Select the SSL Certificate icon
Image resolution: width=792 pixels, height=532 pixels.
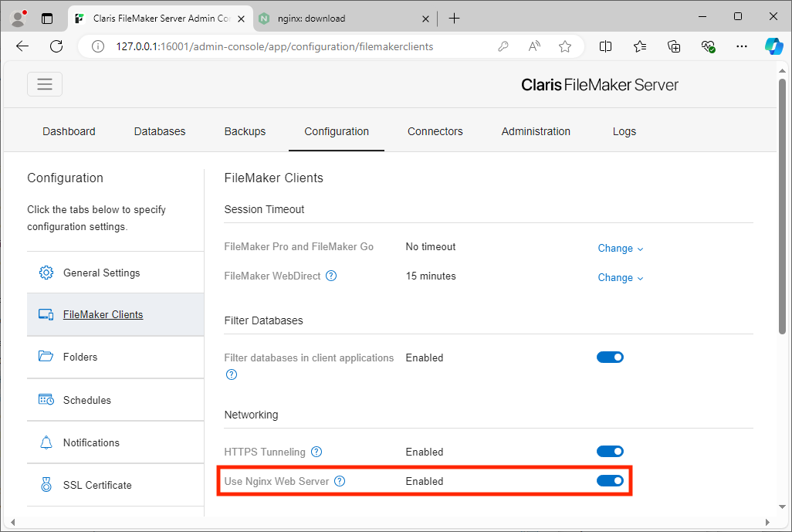[x=46, y=484]
